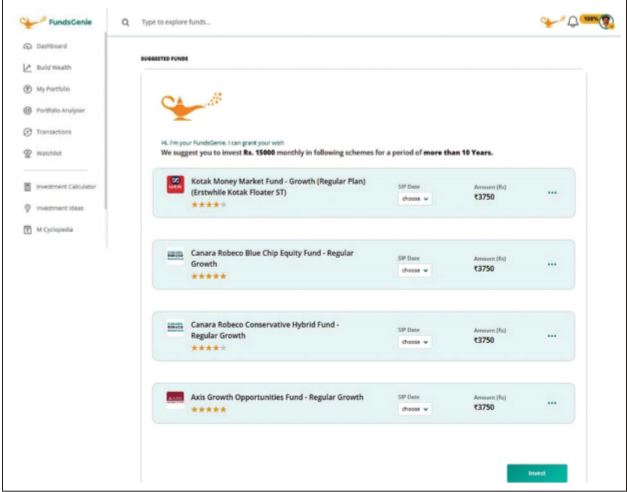
Task: Click the Portfolio Analyser icon
Action: [x=27, y=110]
